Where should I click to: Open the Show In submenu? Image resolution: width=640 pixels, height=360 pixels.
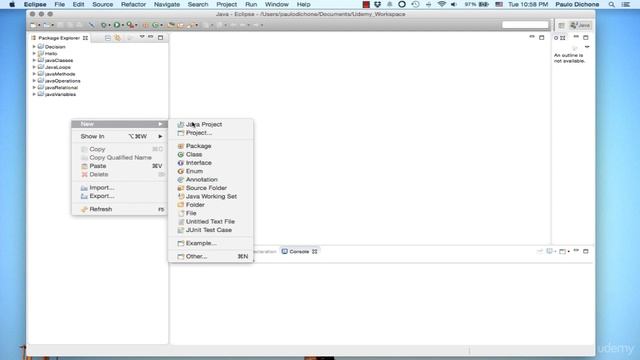[119, 136]
